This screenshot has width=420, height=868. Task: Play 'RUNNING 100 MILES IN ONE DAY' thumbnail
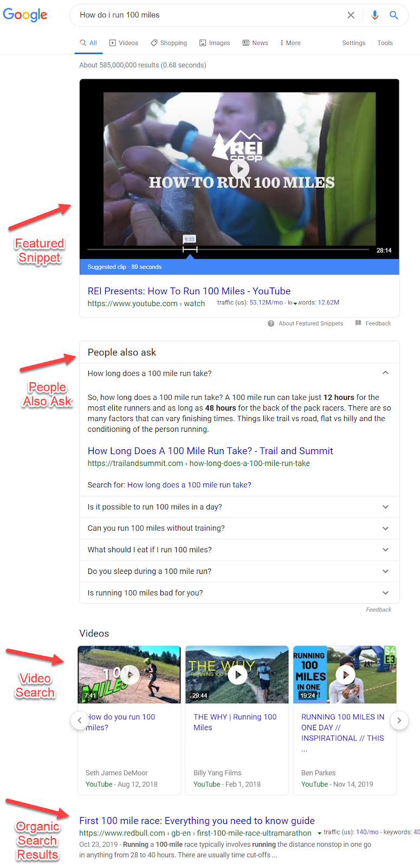345,674
